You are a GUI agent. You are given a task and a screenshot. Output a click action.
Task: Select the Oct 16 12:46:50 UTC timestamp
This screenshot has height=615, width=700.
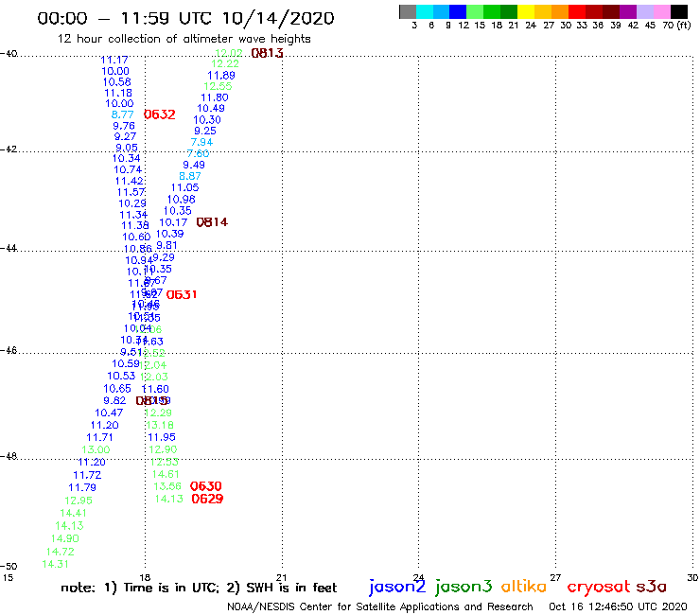point(618,606)
